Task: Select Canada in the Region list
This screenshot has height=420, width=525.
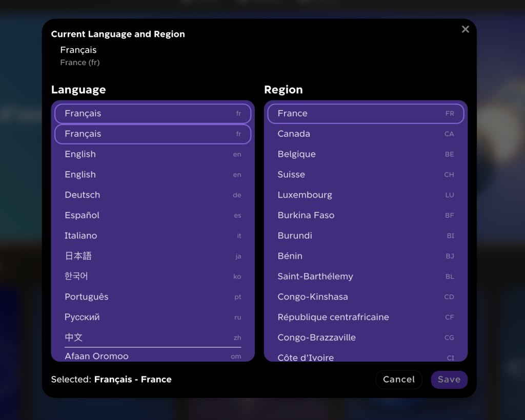Action: point(366,134)
